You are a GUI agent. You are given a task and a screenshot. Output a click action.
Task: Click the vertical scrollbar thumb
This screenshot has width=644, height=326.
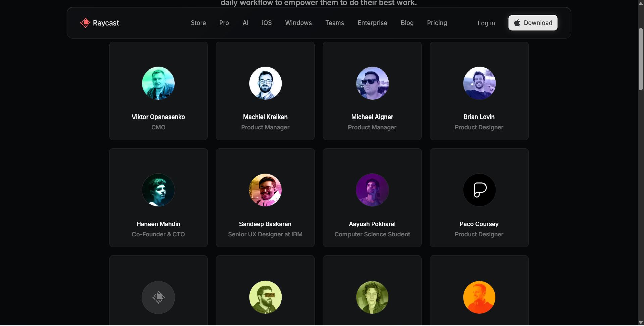pos(641,59)
